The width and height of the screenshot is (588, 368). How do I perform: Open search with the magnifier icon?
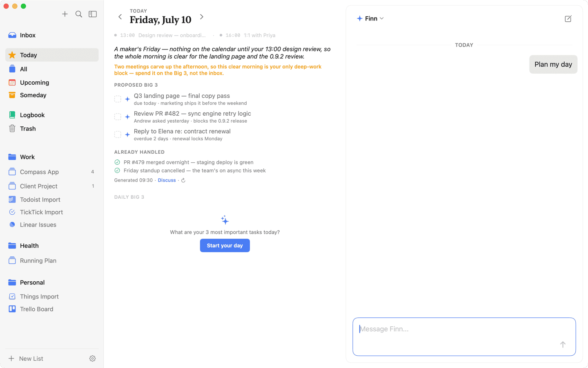click(x=79, y=14)
